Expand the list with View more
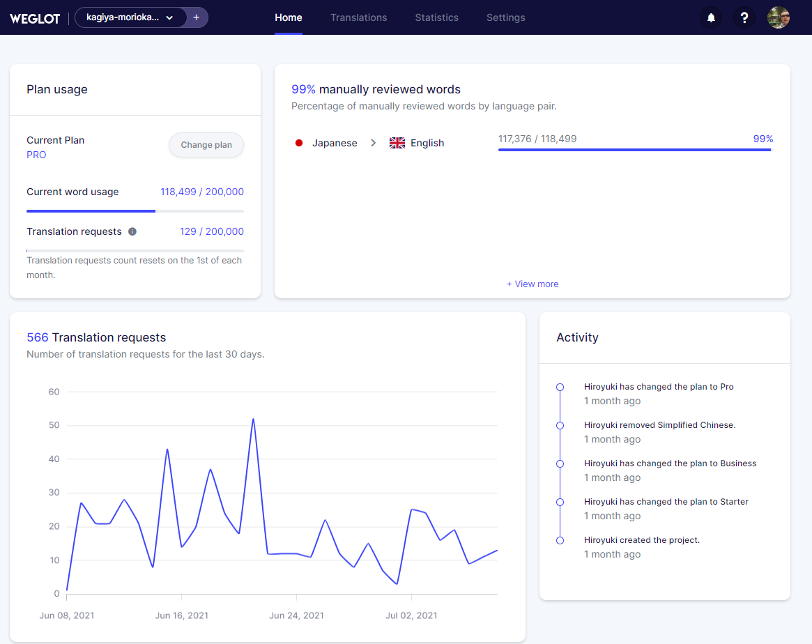 coord(533,284)
